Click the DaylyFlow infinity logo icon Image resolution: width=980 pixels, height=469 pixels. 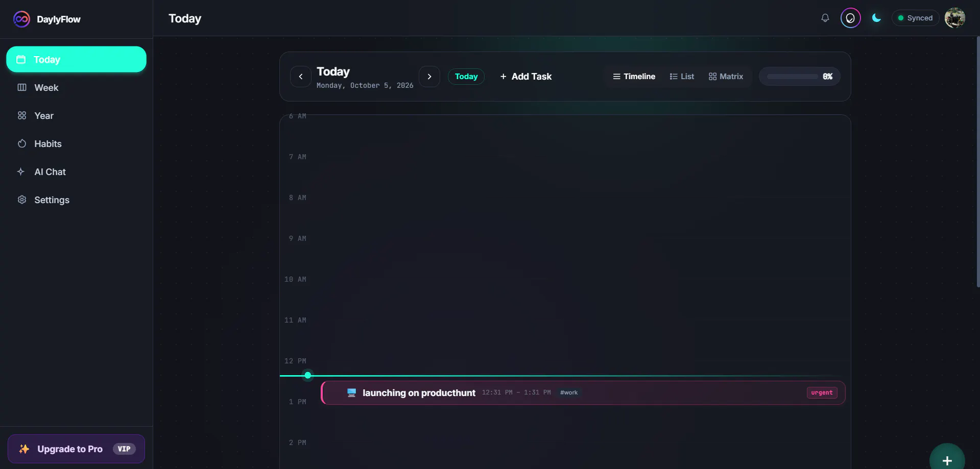pos(21,19)
